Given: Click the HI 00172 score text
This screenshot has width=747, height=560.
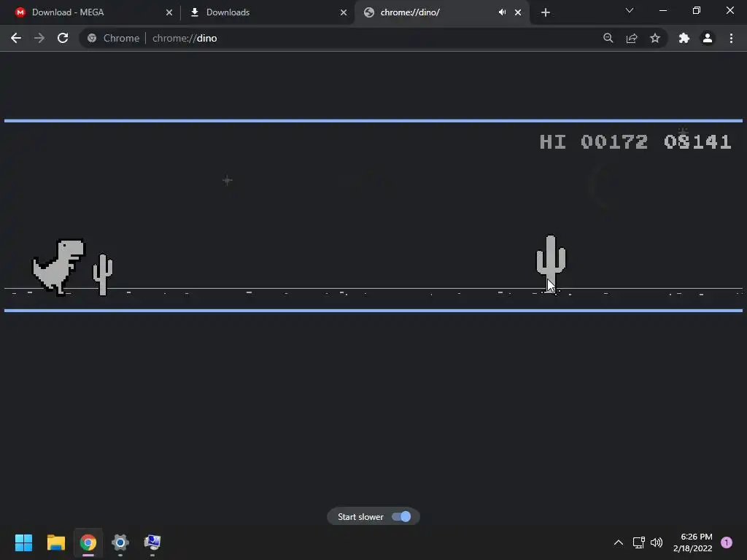Looking at the screenshot, I should [x=594, y=142].
